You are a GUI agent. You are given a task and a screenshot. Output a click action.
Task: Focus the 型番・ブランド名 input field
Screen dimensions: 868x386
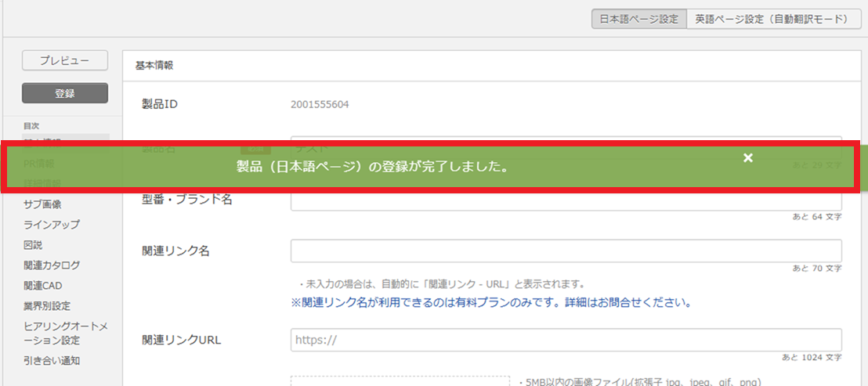coord(566,200)
